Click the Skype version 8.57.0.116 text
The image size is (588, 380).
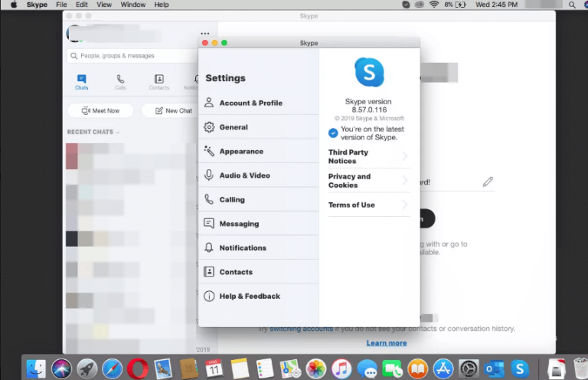pyautogui.click(x=368, y=106)
